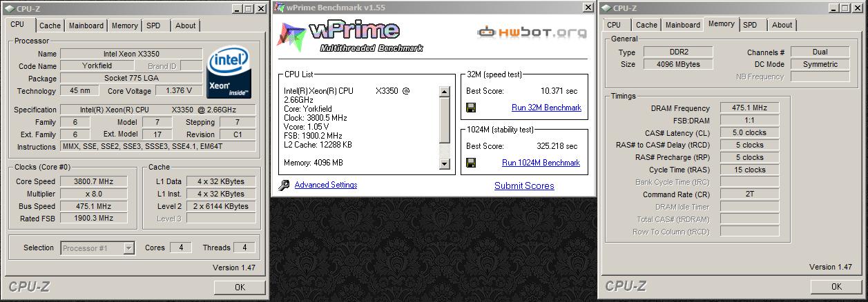
Task: Click the FSB:DRAM 1:1 value
Action: pyautogui.click(x=750, y=120)
